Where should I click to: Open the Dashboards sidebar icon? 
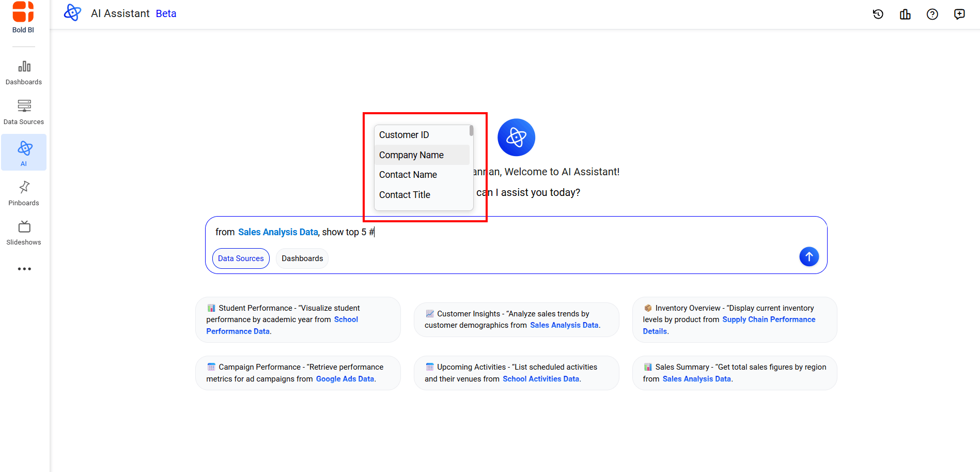click(24, 72)
